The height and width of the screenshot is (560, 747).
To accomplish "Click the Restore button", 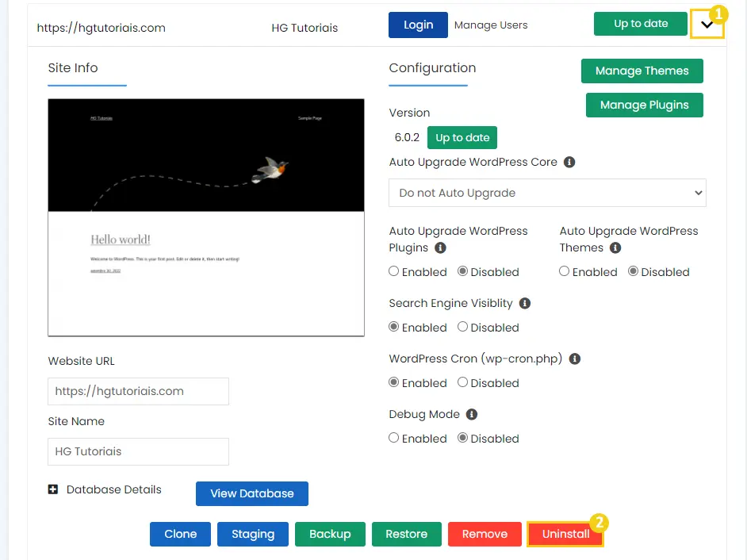I will pyautogui.click(x=406, y=534).
